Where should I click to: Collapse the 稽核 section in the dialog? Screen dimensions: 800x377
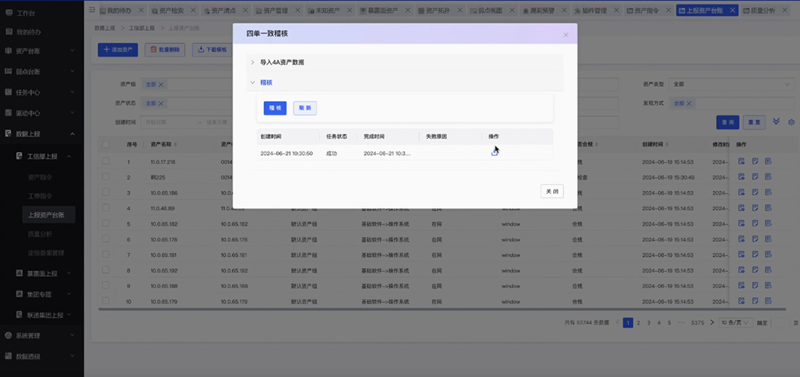coord(405,82)
